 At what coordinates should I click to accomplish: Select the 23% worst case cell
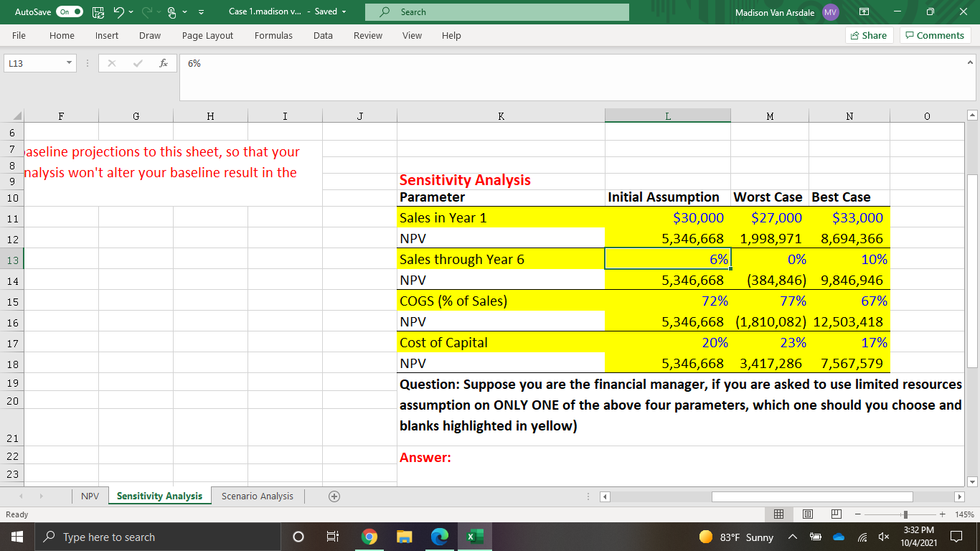tap(770, 342)
